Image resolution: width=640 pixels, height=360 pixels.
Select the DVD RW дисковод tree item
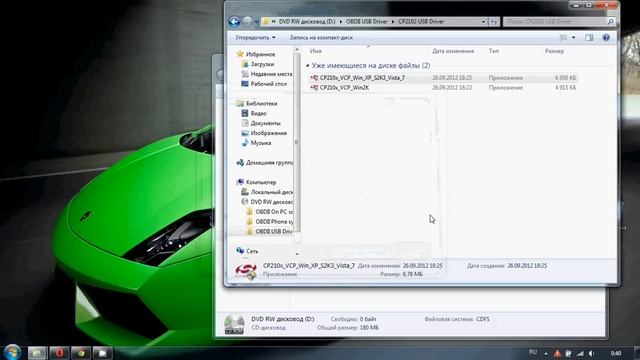point(271,202)
